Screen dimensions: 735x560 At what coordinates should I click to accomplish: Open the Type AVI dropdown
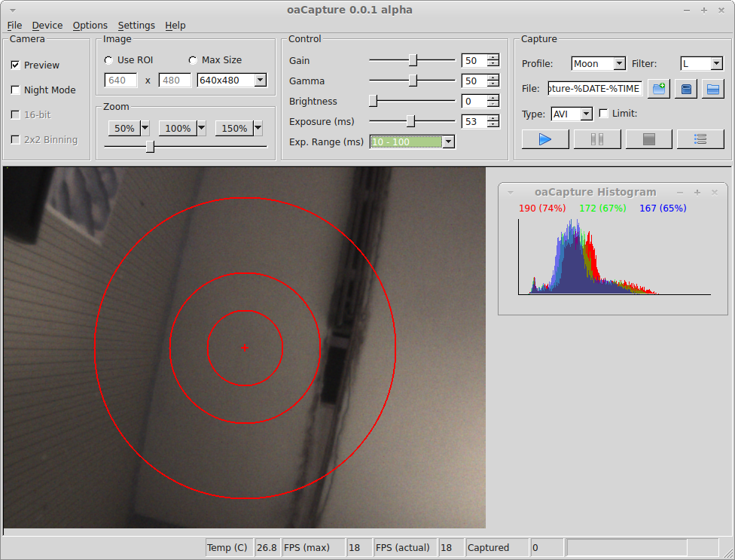(x=587, y=114)
